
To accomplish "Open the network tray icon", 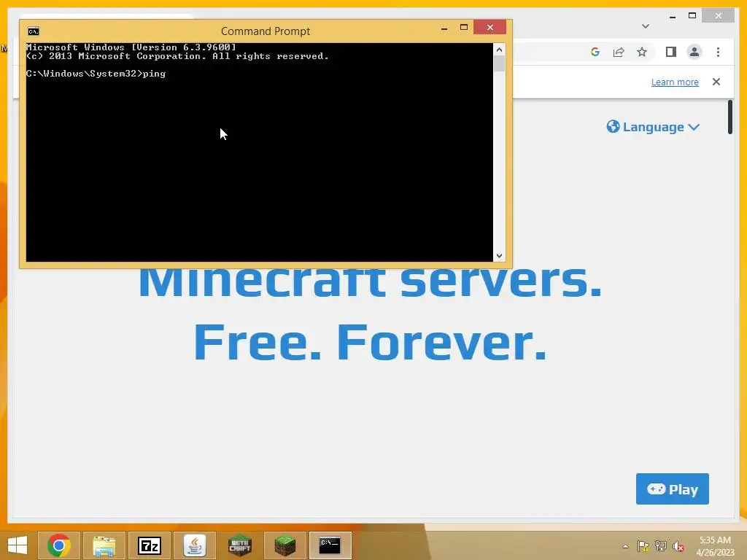I will click(661, 546).
